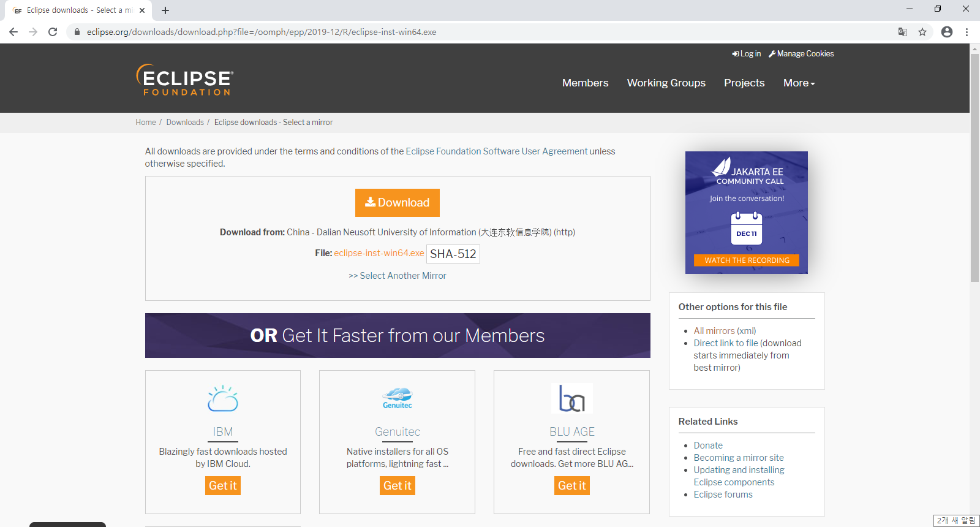The width and height of the screenshot is (980, 527).
Task: Open the Eclipse Foundation Software User Agreement
Action: click(x=497, y=151)
